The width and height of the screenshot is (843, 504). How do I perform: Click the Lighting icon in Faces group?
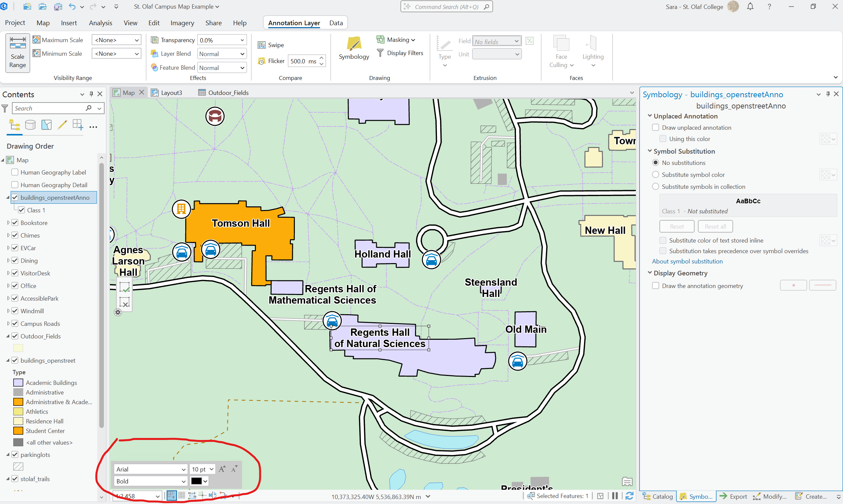point(593,48)
